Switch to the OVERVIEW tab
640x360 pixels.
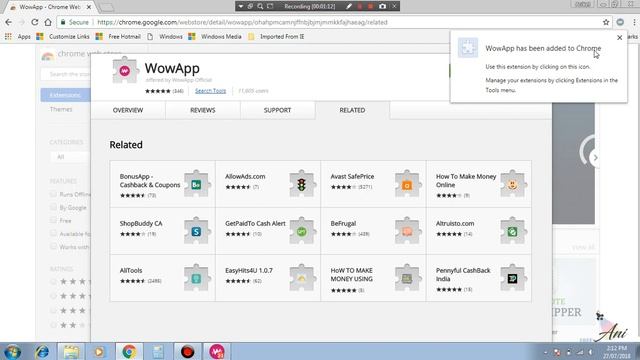[128, 110]
